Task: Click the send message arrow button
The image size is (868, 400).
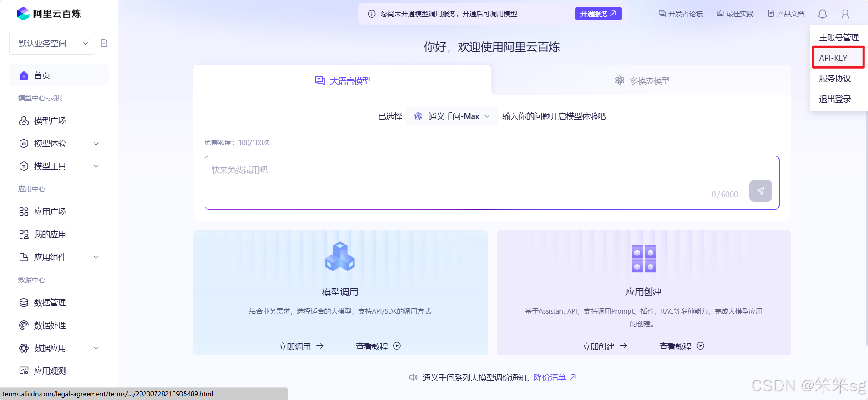Action: 761,191
